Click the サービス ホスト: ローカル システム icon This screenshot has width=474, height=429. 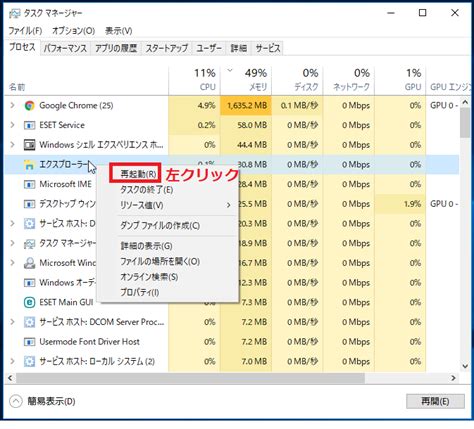(29, 361)
